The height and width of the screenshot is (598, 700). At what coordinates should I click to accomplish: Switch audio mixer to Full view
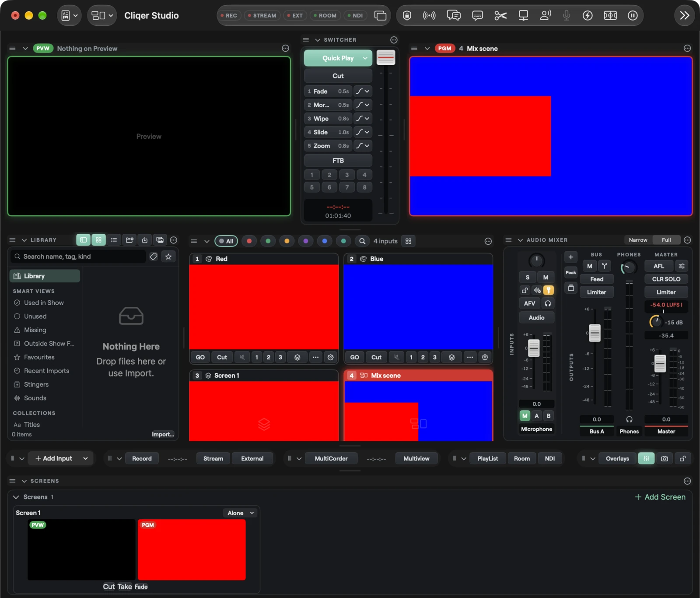click(x=666, y=240)
